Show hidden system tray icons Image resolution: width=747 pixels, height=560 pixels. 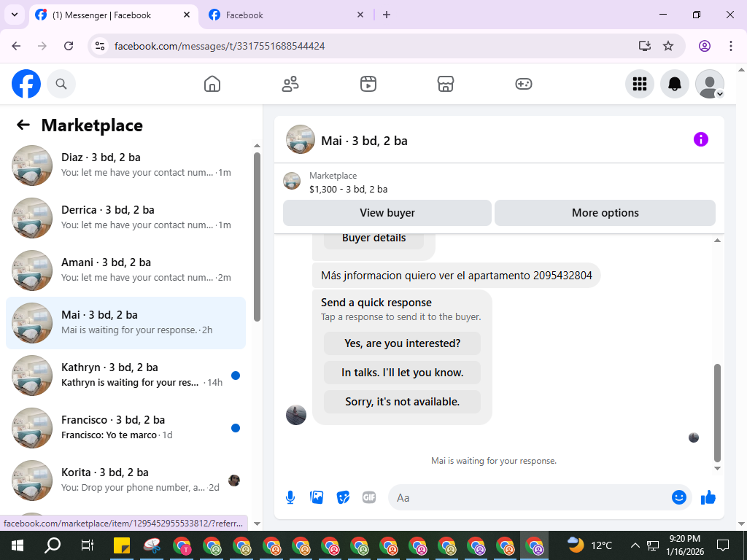click(x=635, y=545)
